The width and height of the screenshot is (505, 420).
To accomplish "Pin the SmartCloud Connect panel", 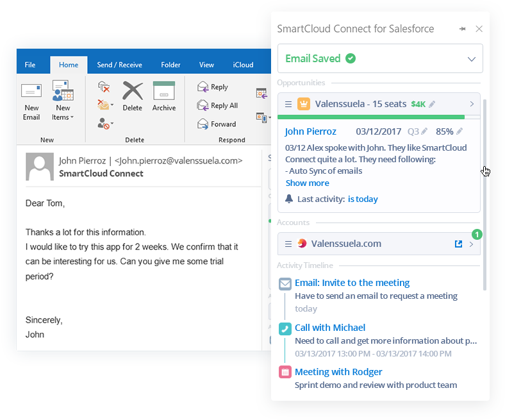I will (463, 29).
